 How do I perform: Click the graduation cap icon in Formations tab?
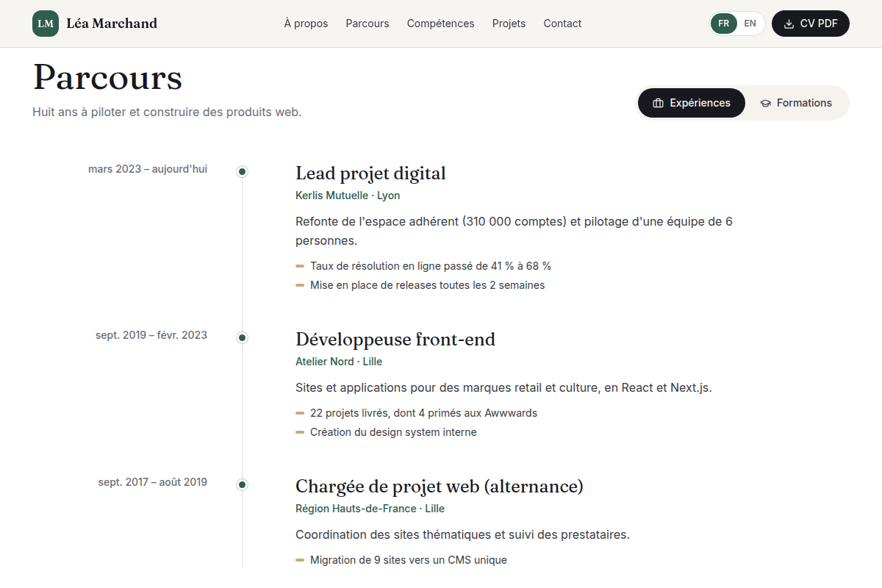765,103
